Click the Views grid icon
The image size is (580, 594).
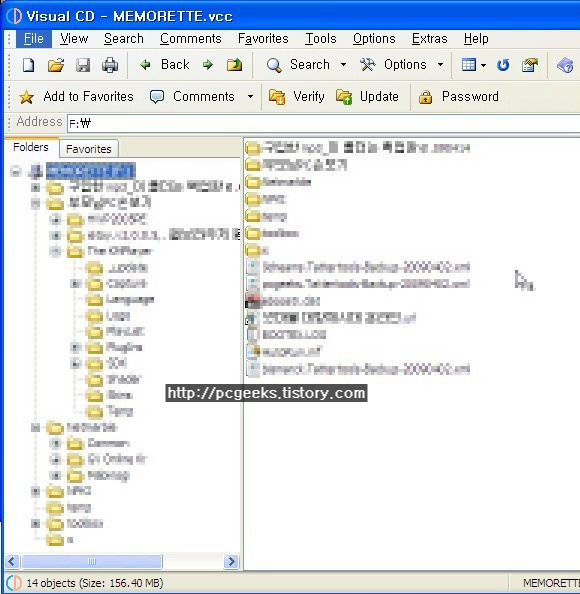tap(469, 65)
